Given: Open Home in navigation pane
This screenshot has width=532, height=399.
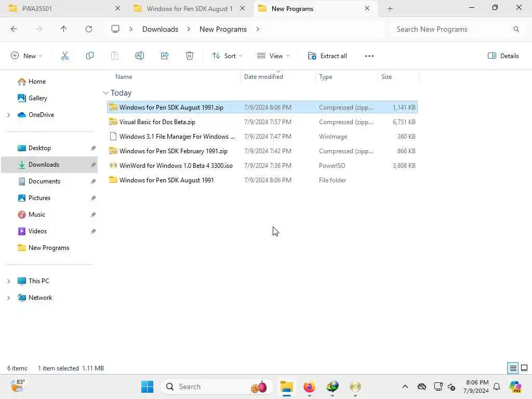Looking at the screenshot, I should pos(37,82).
